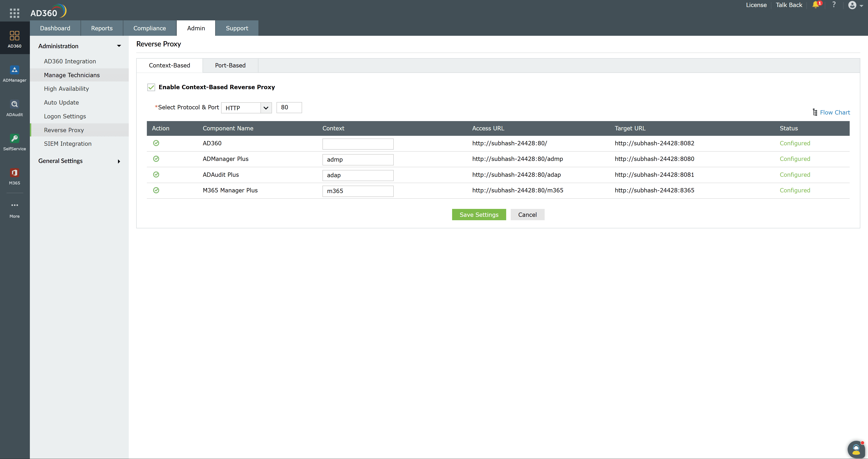Switch to the Port-Based tab

(230, 65)
